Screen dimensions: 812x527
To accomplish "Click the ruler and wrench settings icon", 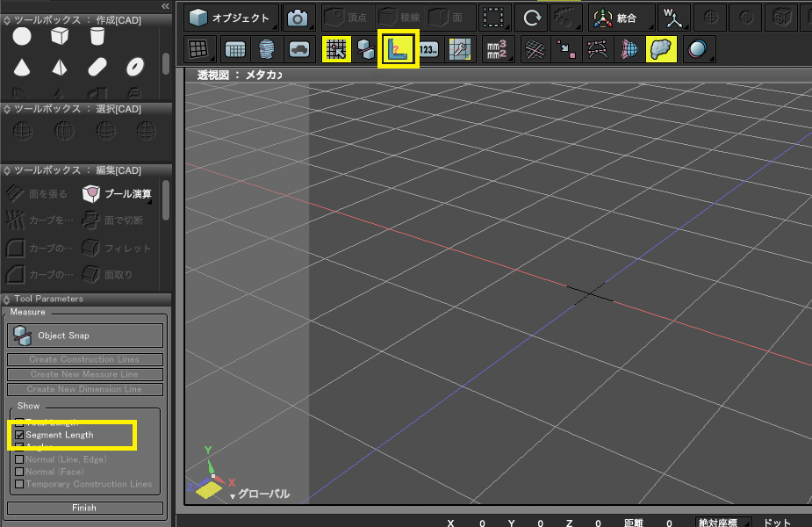I will pos(460,49).
